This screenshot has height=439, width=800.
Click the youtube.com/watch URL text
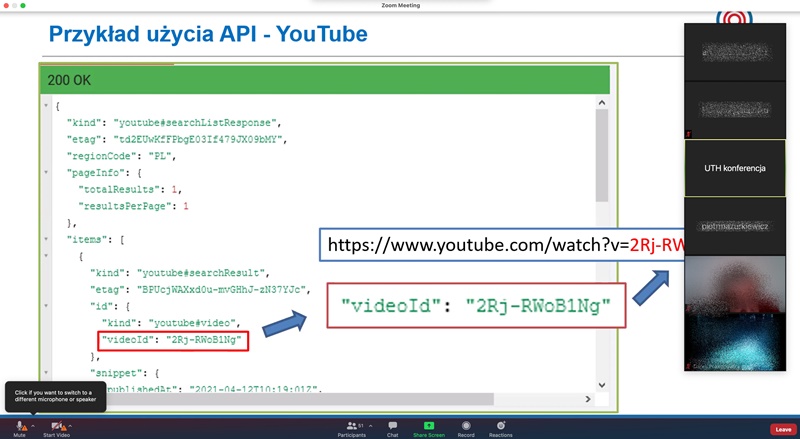click(x=506, y=245)
